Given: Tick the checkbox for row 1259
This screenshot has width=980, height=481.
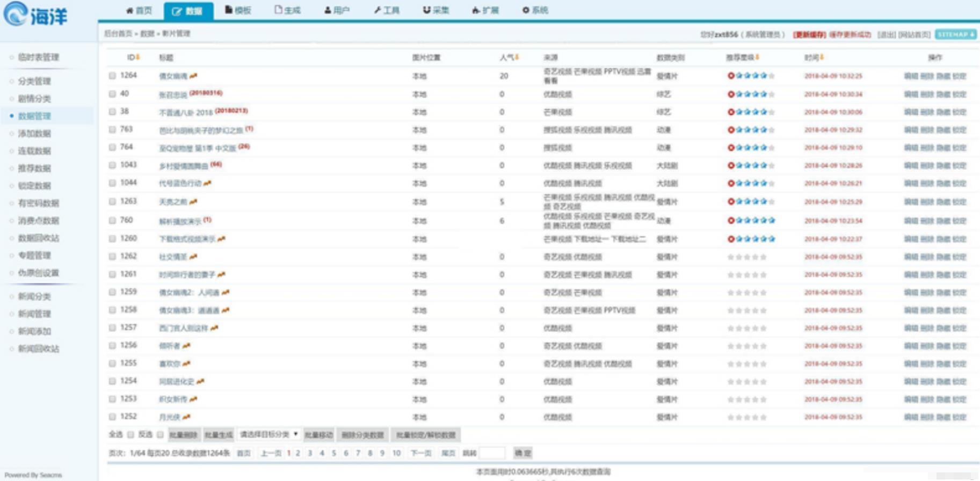Looking at the screenshot, I should point(112,292).
